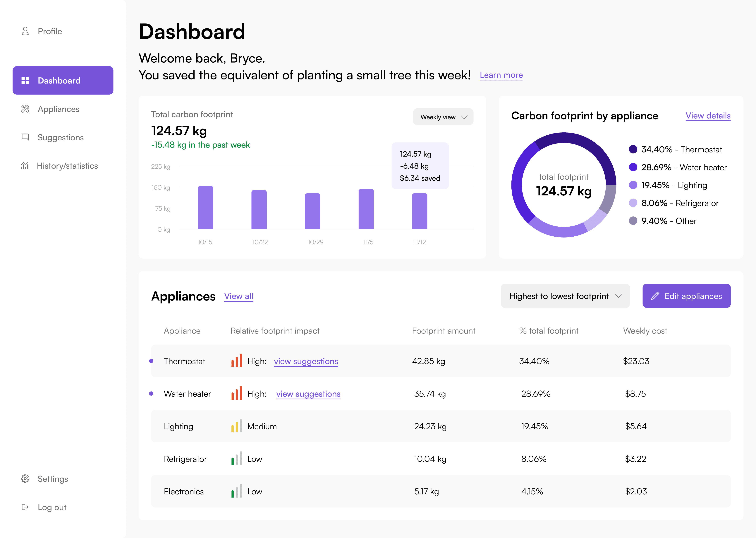This screenshot has height=538, width=756.
Task: Click the Log out arrow icon
Action: pyautogui.click(x=25, y=507)
